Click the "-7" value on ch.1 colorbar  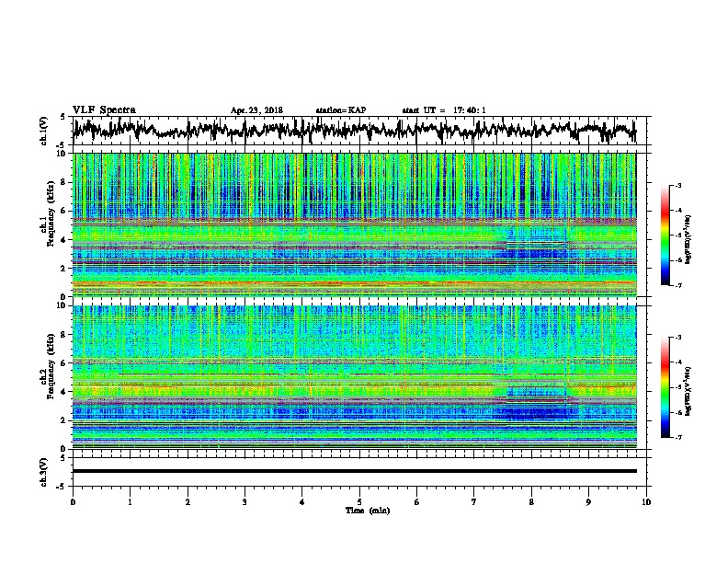tap(677, 285)
